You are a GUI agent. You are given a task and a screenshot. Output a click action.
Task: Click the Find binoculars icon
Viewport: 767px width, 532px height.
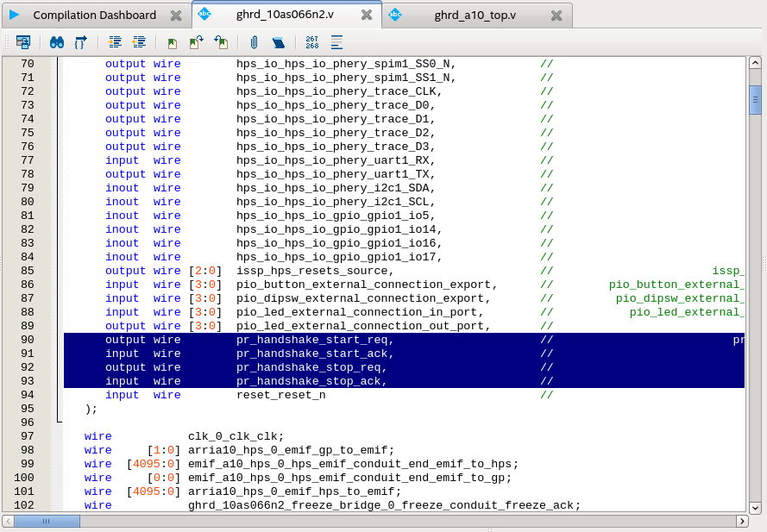click(57, 41)
